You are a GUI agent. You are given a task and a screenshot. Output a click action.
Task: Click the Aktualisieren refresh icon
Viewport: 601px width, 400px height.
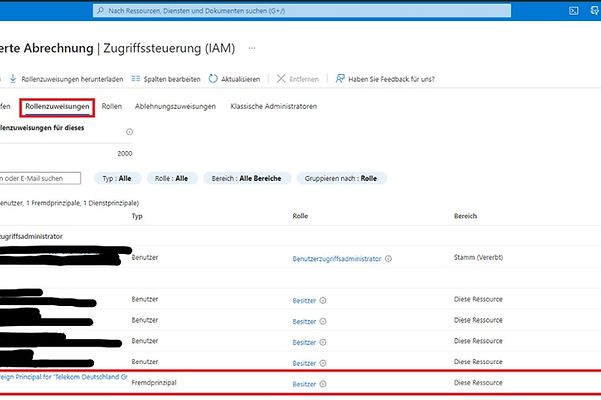pos(213,78)
